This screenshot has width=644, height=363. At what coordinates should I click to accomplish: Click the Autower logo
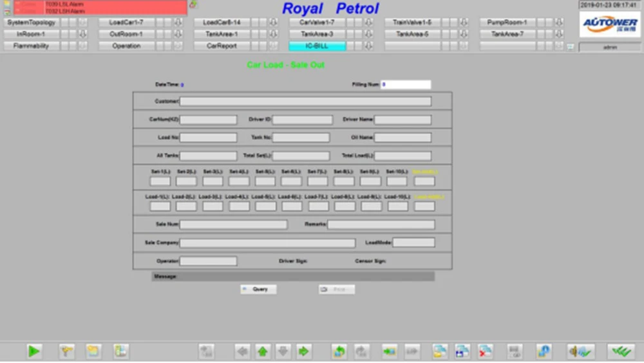pyautogui.click(x=609, y=24)
